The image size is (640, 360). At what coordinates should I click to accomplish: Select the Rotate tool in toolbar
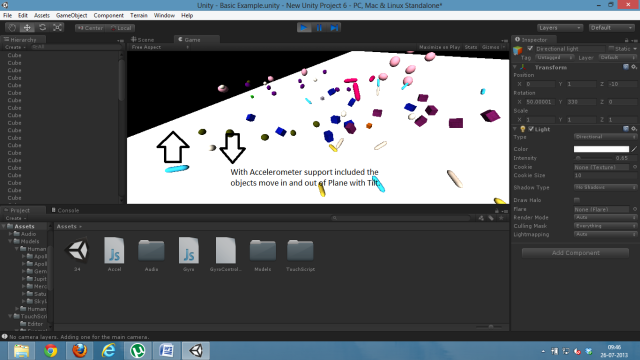tap(42, 28)
